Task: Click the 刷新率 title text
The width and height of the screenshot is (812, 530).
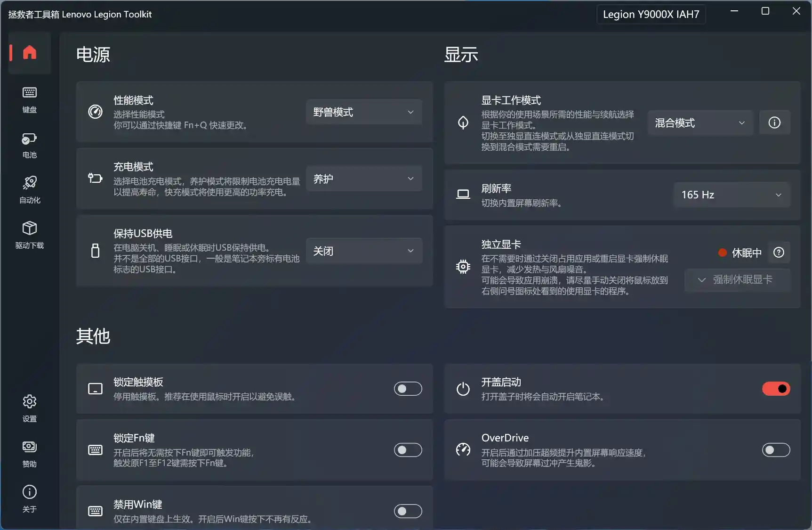Action: tap(496, 188)
